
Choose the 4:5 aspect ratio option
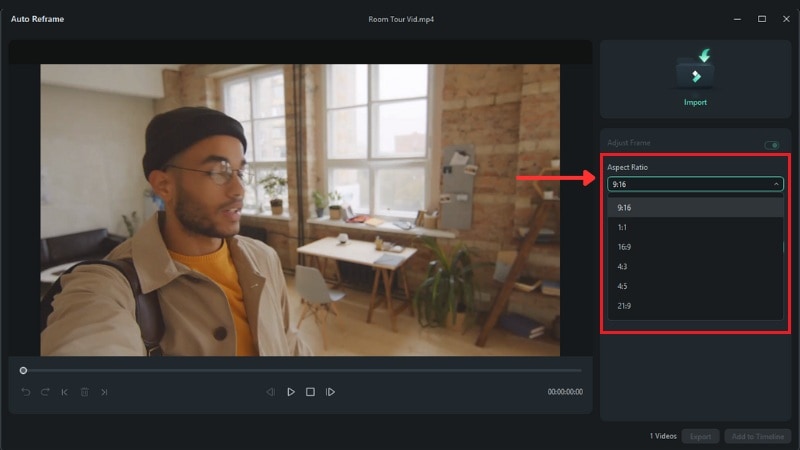click(x=695, y=286)
